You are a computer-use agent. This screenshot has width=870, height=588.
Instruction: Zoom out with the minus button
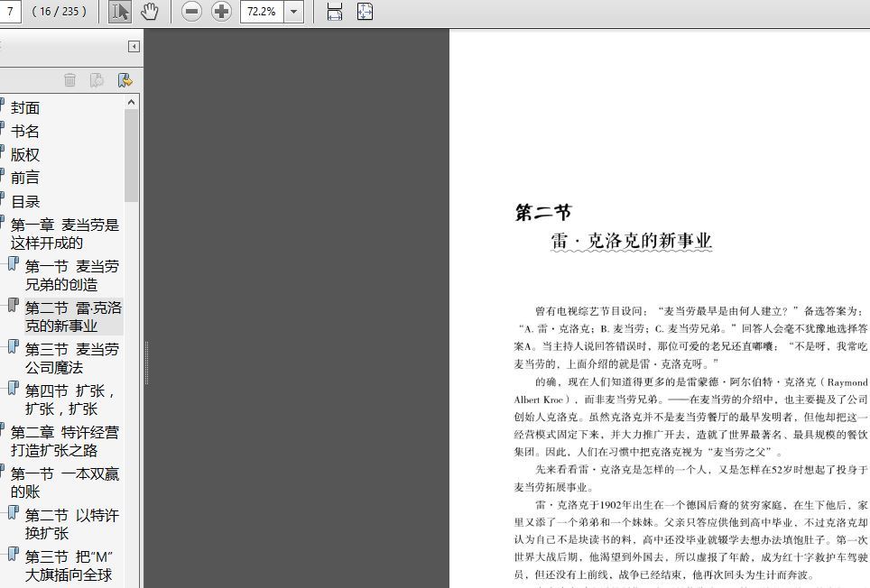pyautogui.click(x=191, y=12)
